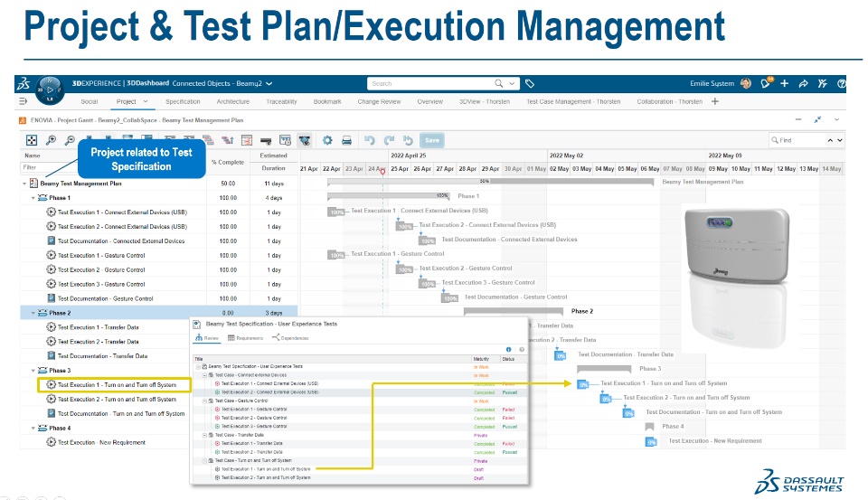Select Test Documentation - Gesture Control row
Image resolution: width=868 pixels, height=500 pixels.
click(x=159, y=298)
